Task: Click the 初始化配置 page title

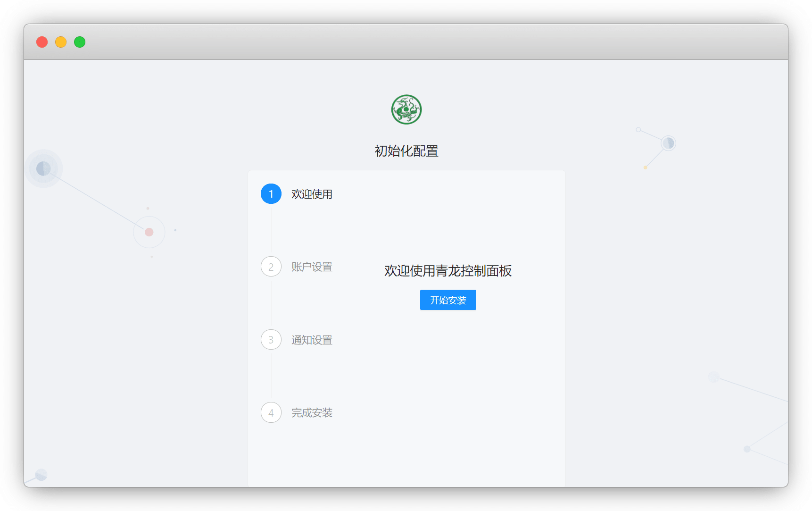Action: click(x=406, y=151)
